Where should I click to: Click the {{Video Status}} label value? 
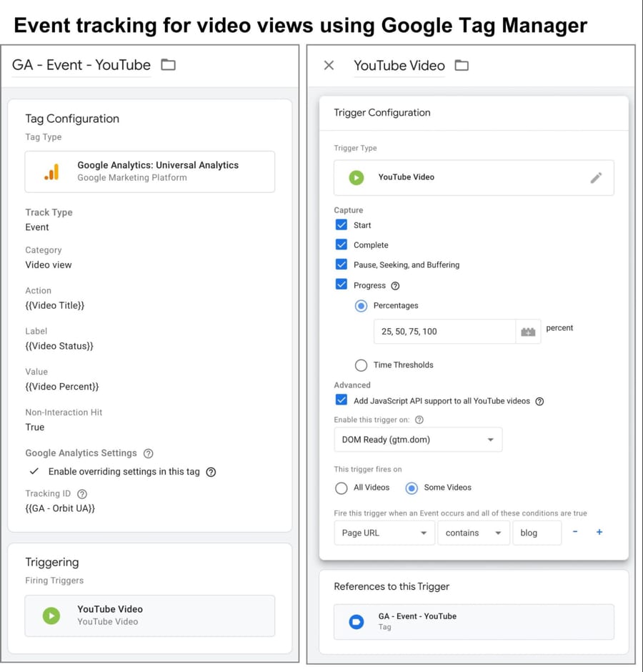59,346
